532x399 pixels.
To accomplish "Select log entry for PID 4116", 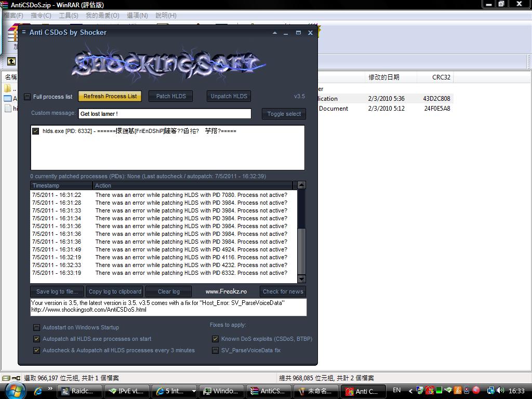I will coord(163,257).
